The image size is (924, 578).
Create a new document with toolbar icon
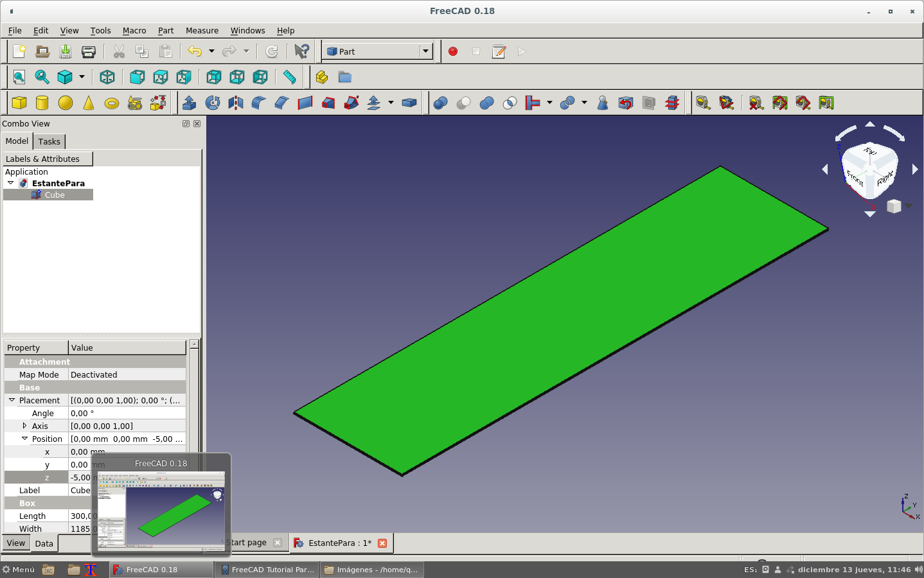(x=19, y=51)
